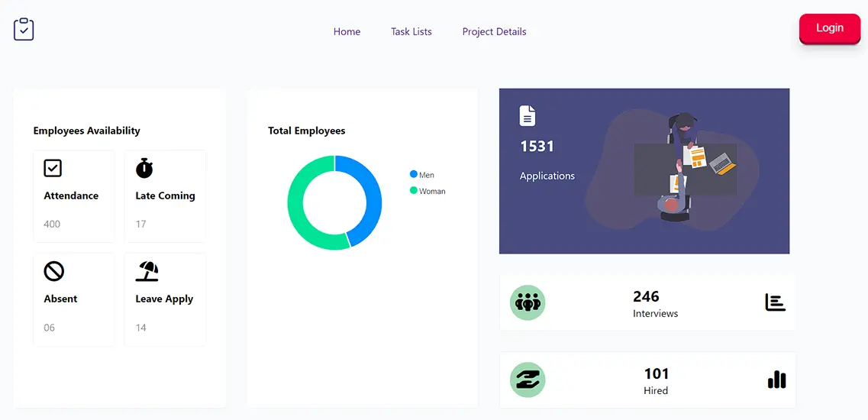
Task: Go to Task Lists page
Action: [411, 31]
